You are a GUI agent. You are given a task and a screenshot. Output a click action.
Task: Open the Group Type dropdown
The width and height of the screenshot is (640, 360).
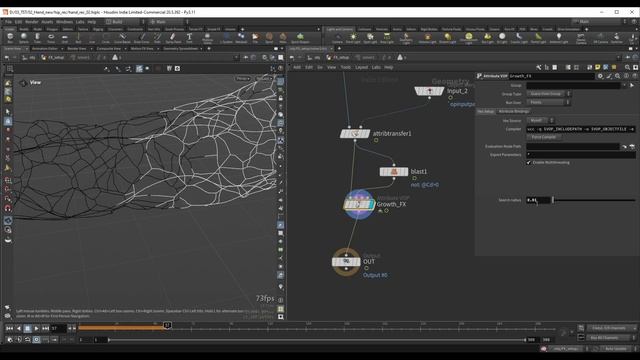(548, 94)
